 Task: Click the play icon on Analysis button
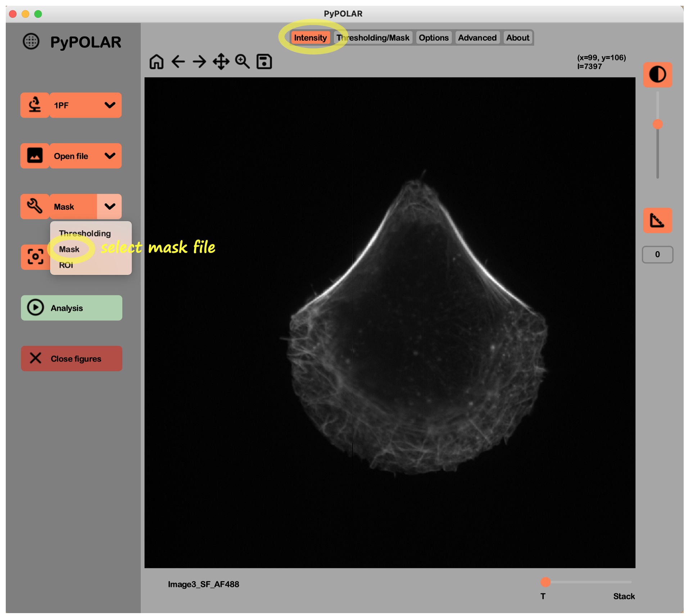pos(36,308)
